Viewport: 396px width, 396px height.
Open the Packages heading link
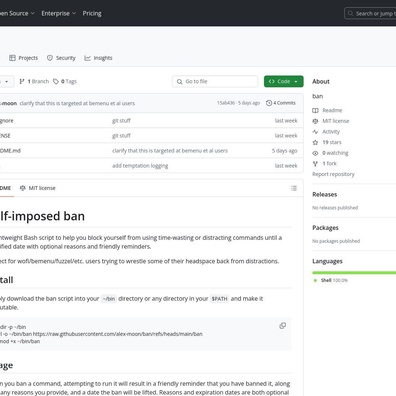[325, 228]
